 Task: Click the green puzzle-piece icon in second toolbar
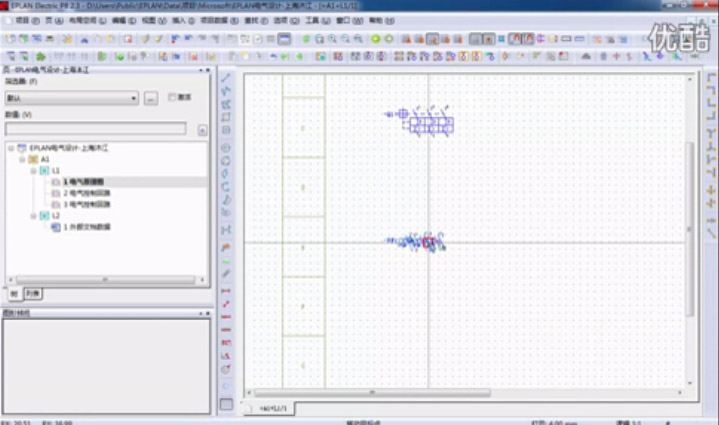coord(41,56)
